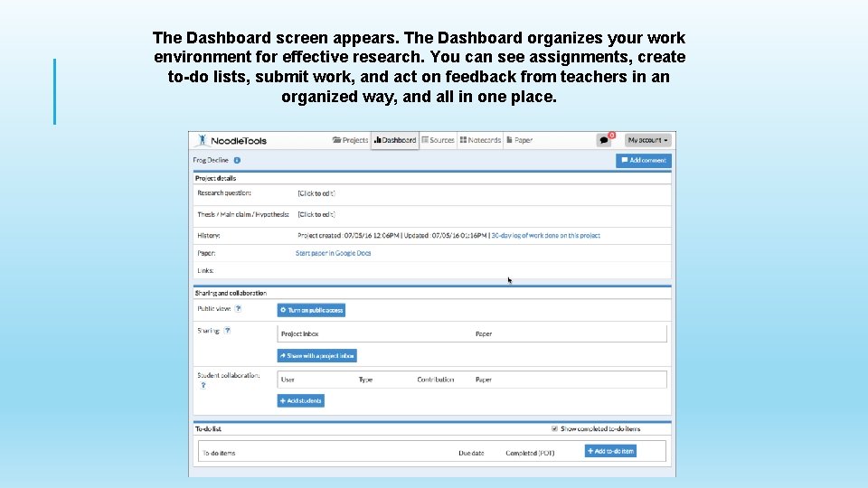Open the Student collaboration help question mark
Viewport: 868px width, 488px height.
tap(203, 385)
